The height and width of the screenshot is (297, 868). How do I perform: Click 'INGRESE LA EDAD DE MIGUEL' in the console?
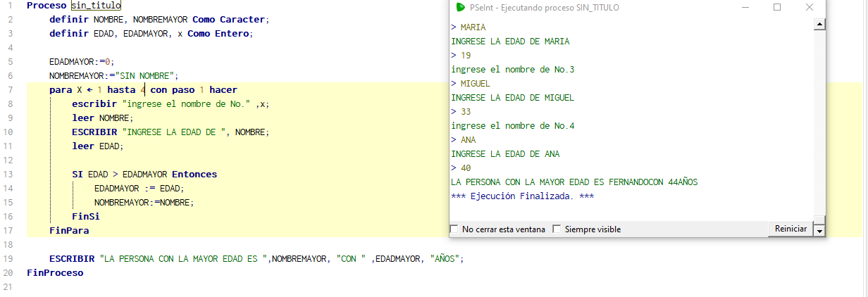tap(512, 97)
